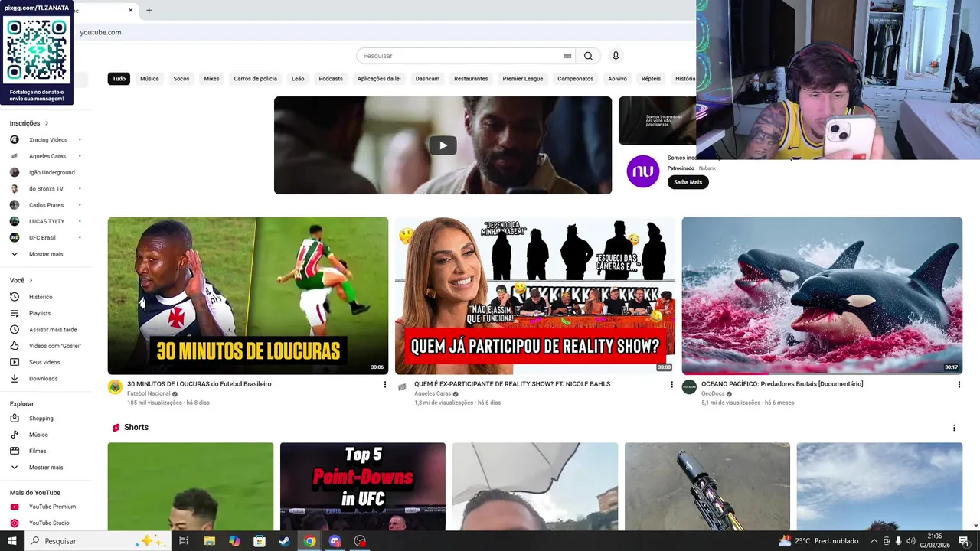Open YouTube Studio in sidebar
Screen dimensions: 980x551
pos(49,523)
